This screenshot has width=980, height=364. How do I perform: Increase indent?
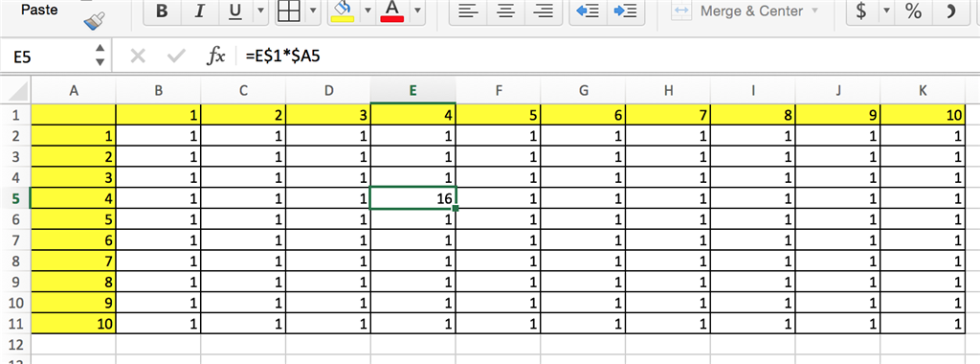tap(626, 11)
